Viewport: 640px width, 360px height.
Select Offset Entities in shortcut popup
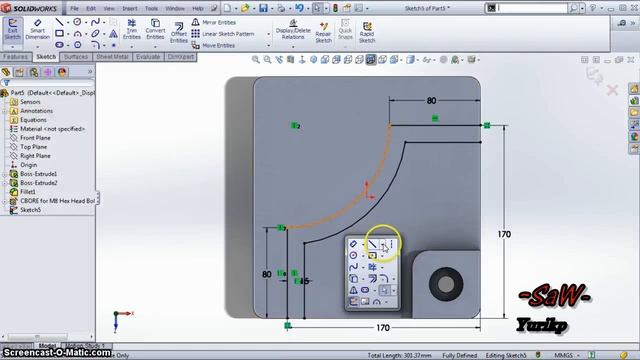tap(372, 279)
